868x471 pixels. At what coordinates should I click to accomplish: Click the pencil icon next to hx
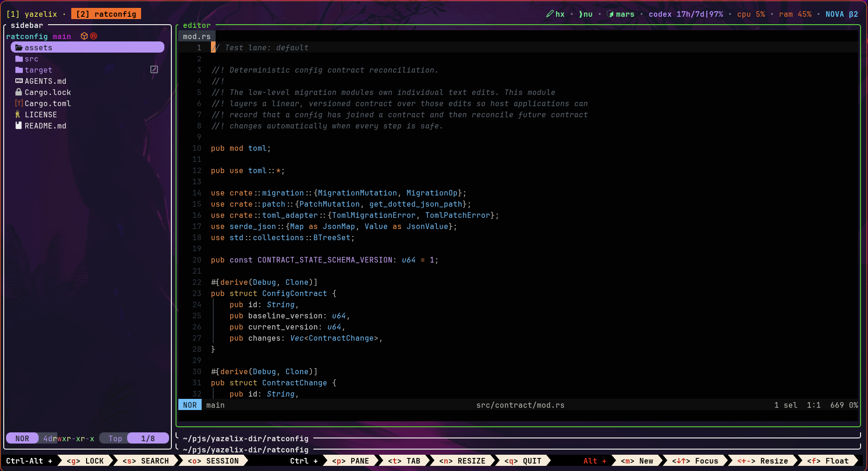coord(550,14)
